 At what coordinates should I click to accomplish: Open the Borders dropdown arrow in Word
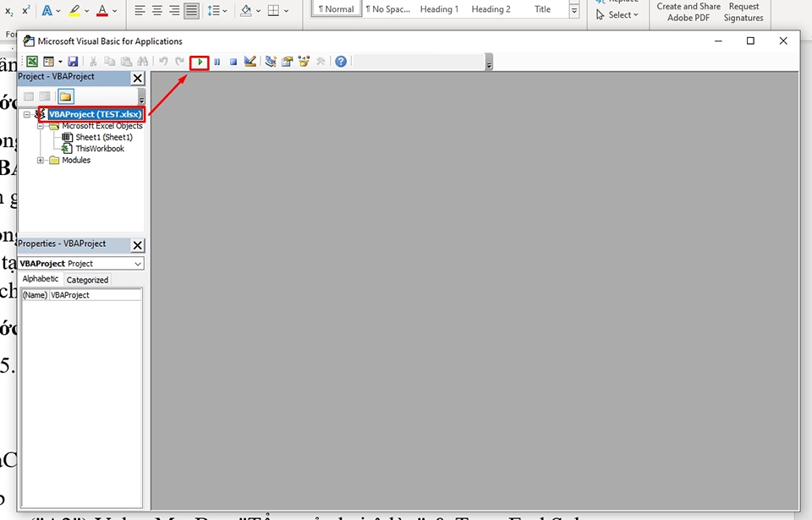287,10
